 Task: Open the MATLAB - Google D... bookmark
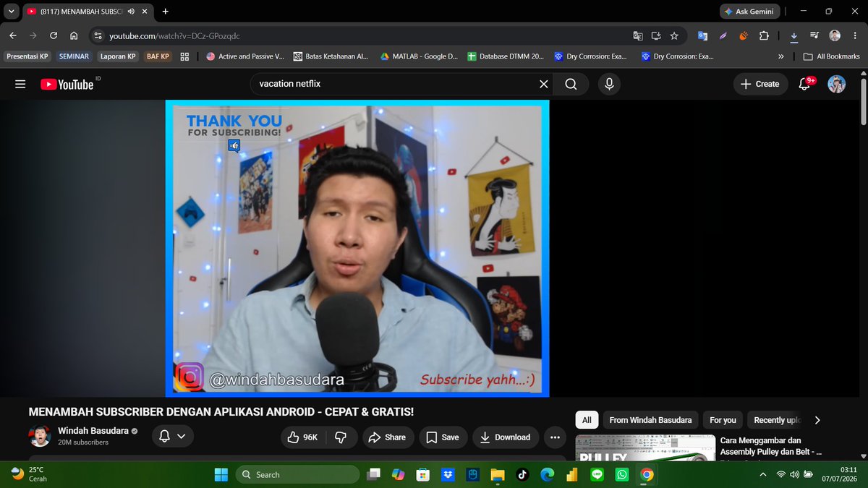point(420,56)
